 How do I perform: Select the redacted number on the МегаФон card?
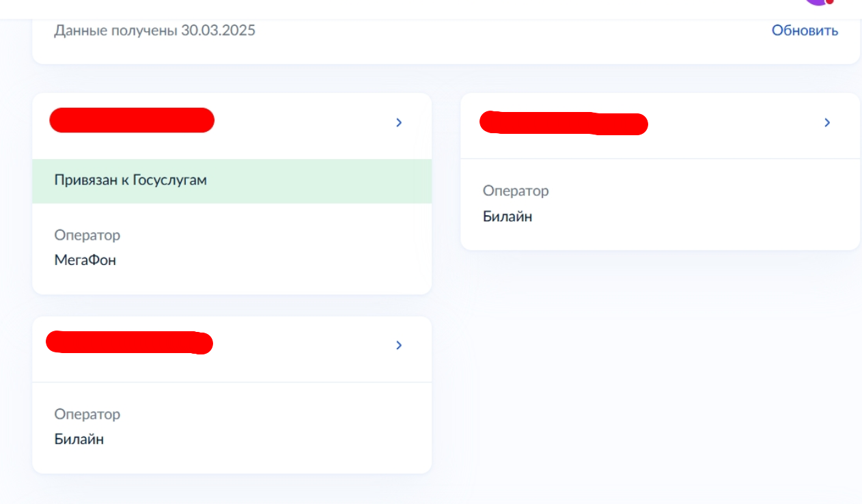tap(132, 120)
